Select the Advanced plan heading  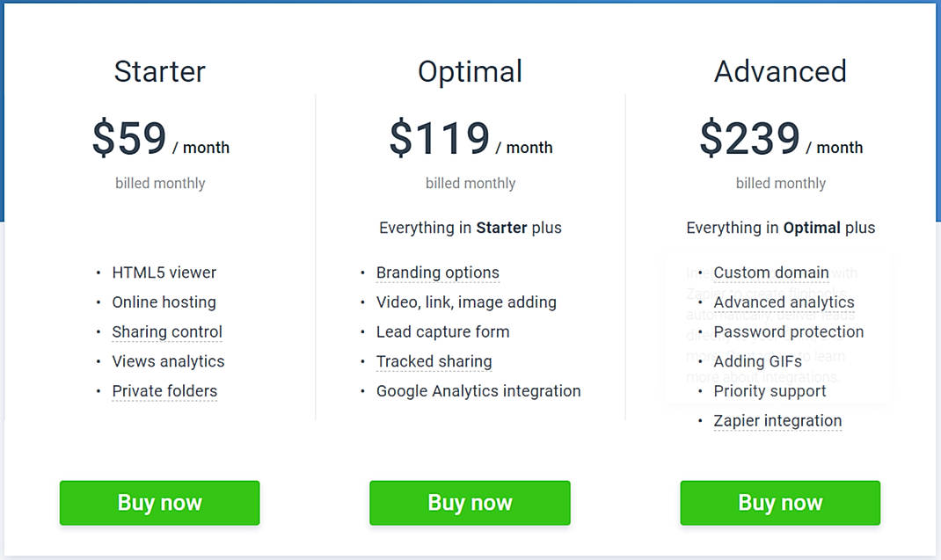pos(780,72)
